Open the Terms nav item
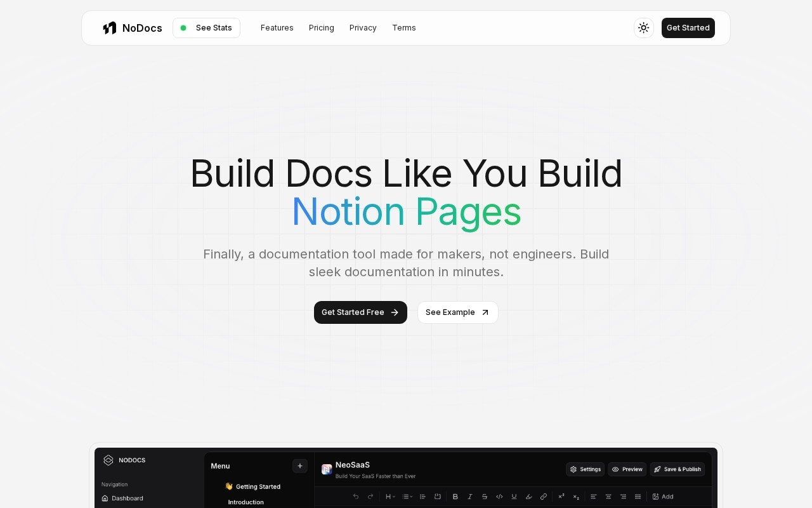The height and width of the screenshot is (508, 812). [404, 28]
